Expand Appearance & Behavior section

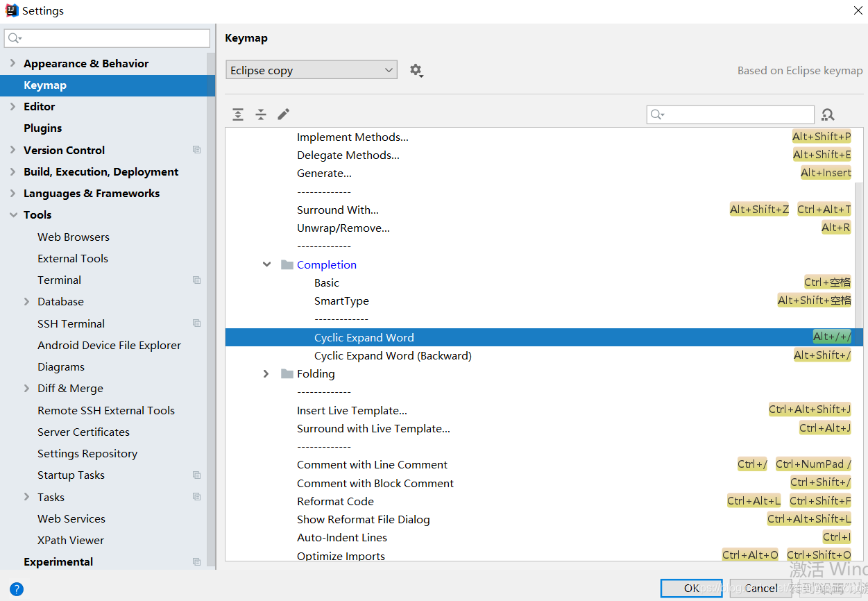pyautogui.click(x=12, y=63)
